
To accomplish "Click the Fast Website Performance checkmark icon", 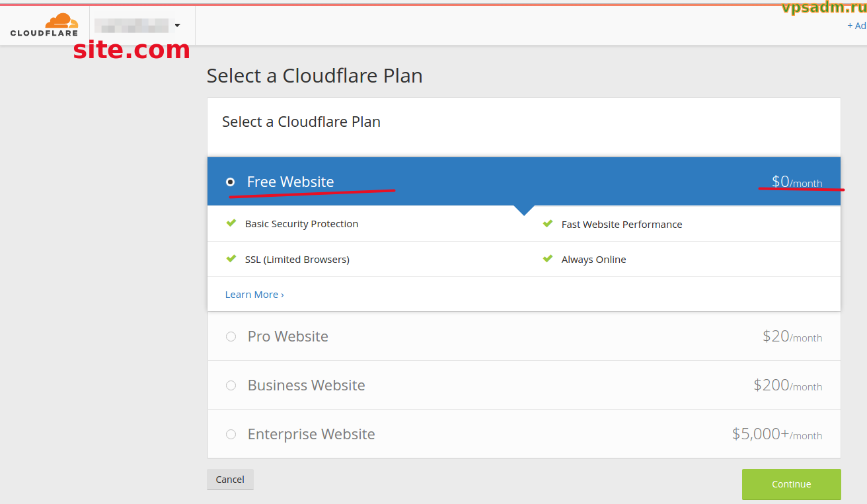I will pyautogui.click(x=548, y=224).
